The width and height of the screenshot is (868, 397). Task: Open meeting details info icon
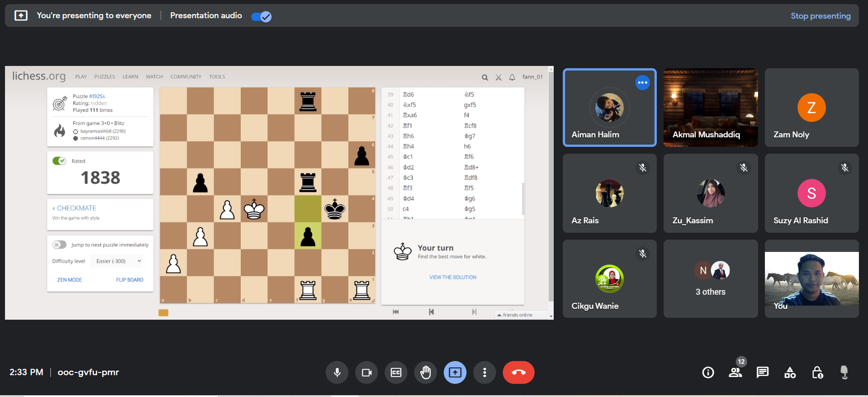(x=708, y=372)
